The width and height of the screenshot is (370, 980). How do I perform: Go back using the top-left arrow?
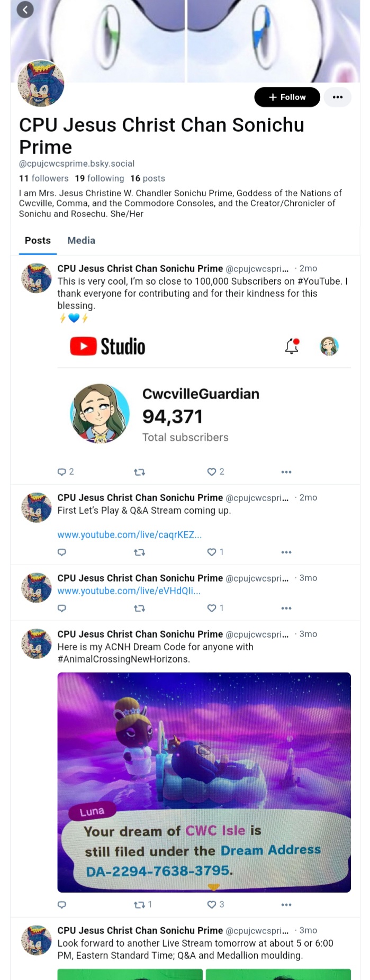25,9
